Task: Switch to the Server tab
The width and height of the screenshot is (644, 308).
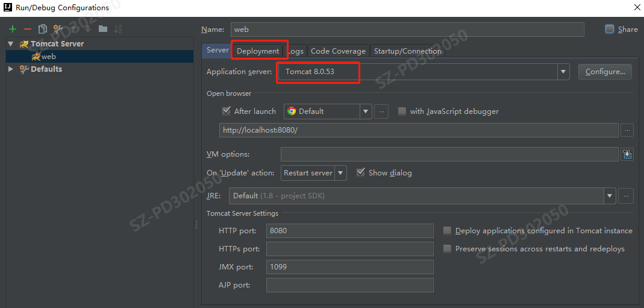Action: click(x=217, y=50)
